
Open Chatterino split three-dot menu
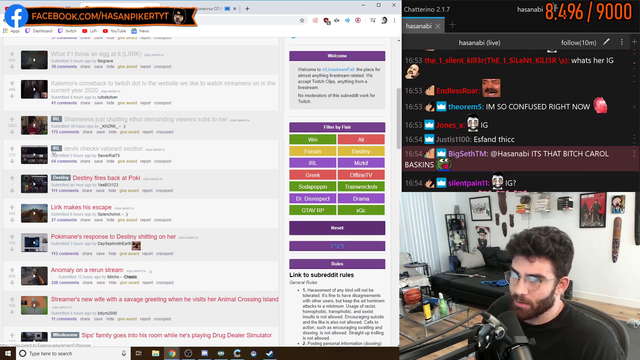622,42
